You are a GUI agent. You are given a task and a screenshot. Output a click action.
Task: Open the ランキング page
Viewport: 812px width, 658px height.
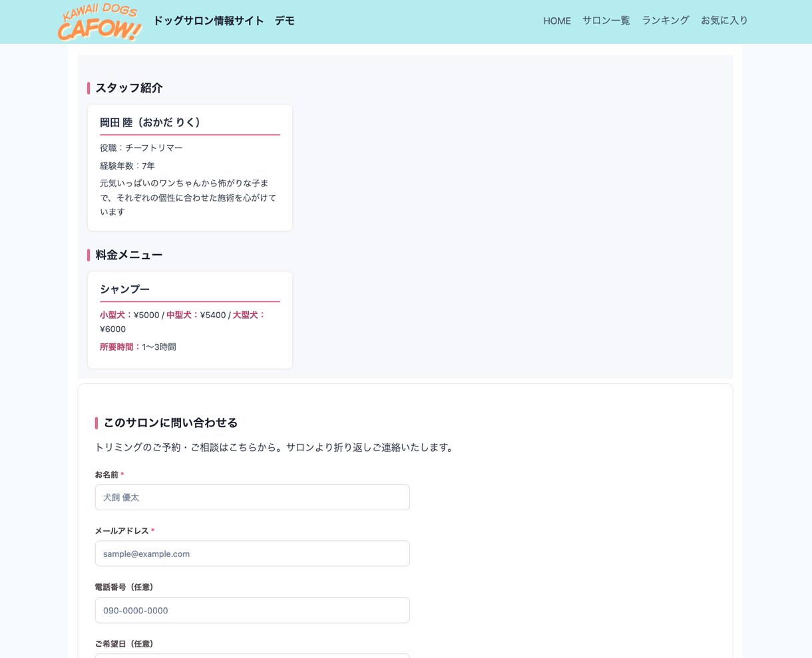click(x=665, y=21)
